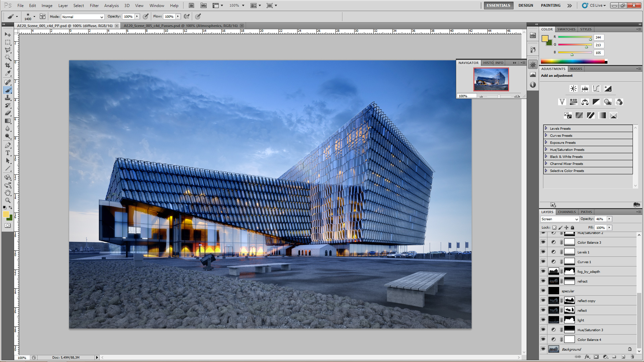Open the brush Mode dropdown set to Normal

(83, 17)
